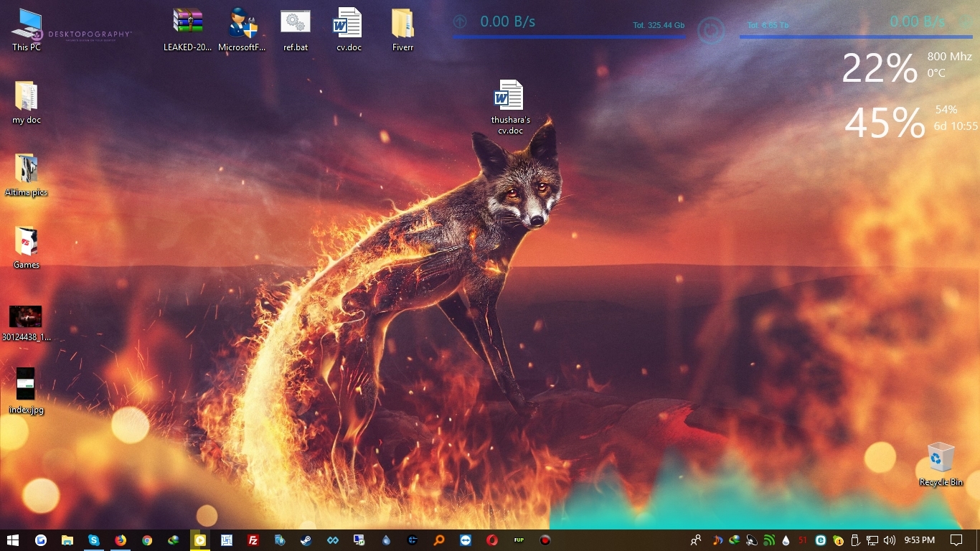Open the Action Center notifications button

pyautogui.click(x=956, y=540)
